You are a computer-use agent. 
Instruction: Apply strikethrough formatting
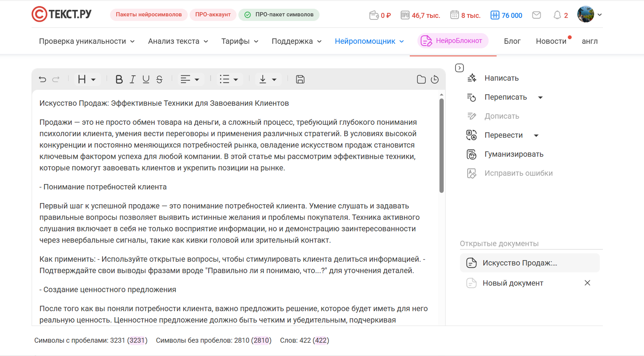(159, 79)
